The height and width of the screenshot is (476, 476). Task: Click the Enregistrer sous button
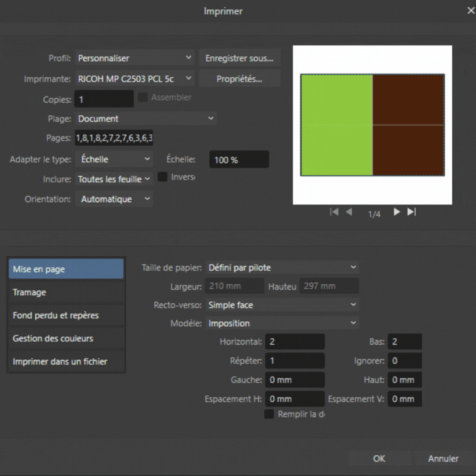pos(239,58)
